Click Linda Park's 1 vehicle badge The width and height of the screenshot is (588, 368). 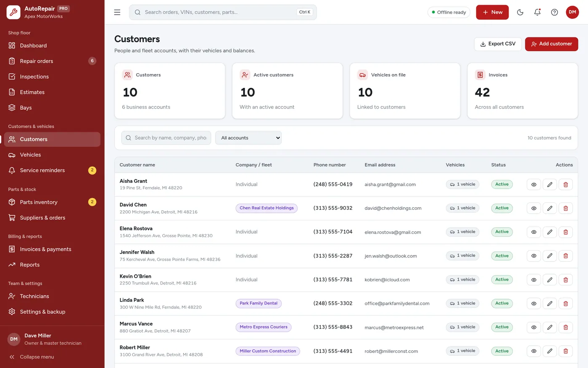462,303
